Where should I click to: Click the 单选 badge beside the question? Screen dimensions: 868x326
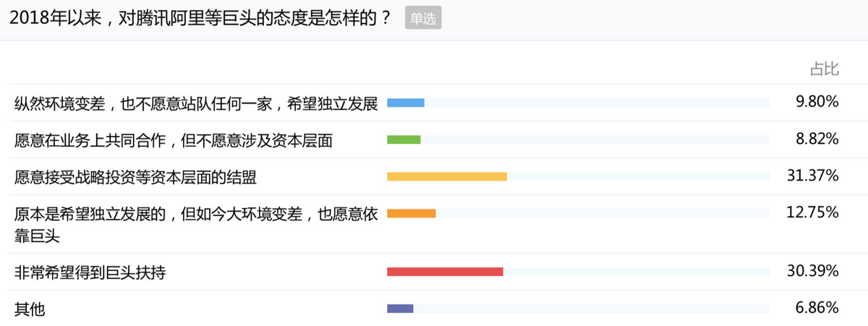coord(423,20)
